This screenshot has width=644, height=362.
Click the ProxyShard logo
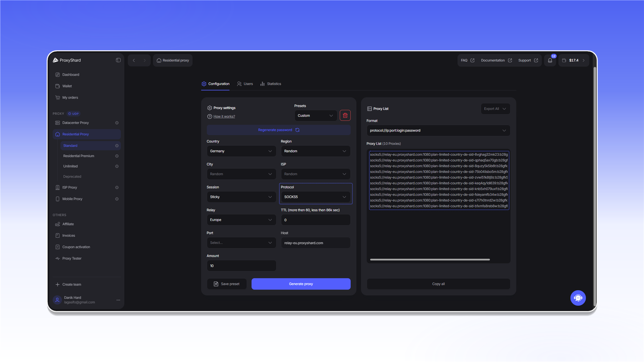pyautogui.click(x=67, y=60)
